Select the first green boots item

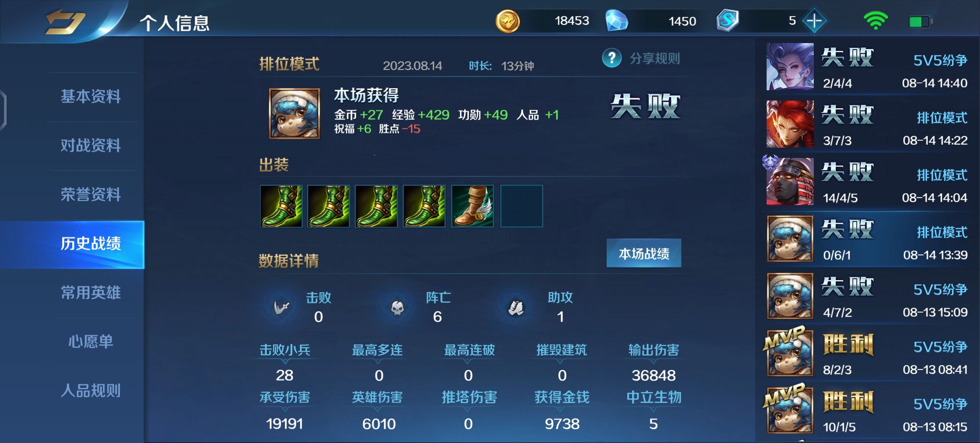[281, 206]
